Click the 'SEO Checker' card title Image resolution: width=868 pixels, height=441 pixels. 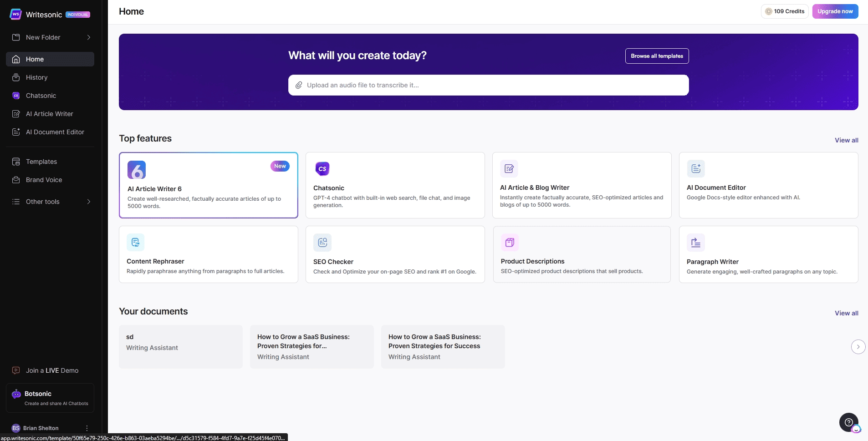pyautogui.click(x=333, y=262)
